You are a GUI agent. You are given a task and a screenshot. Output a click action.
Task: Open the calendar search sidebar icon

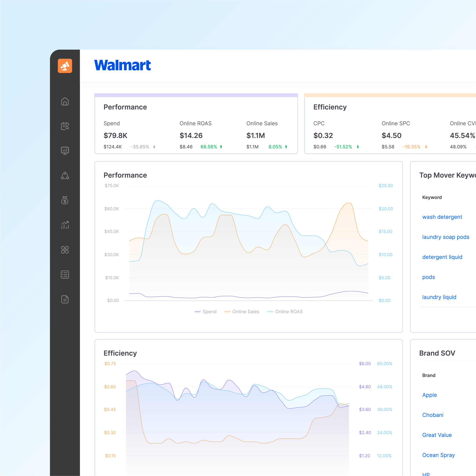[65, 126]
